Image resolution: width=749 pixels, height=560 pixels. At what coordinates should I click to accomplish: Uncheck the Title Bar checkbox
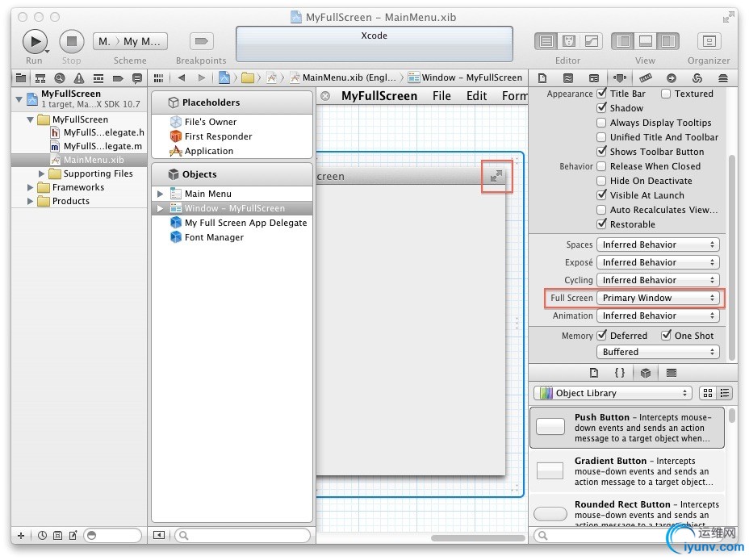coord(602,94)
